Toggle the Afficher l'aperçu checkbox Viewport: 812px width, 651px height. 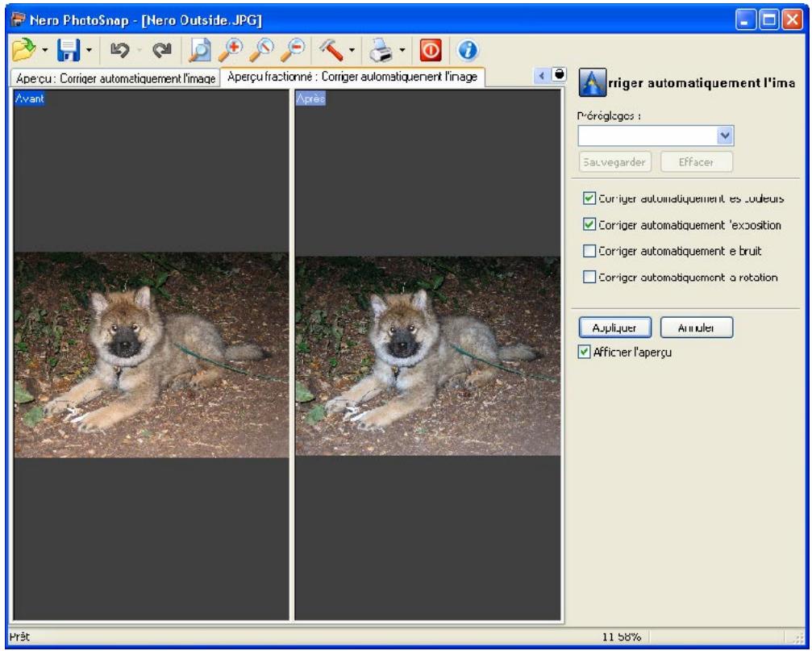point(584,353)
